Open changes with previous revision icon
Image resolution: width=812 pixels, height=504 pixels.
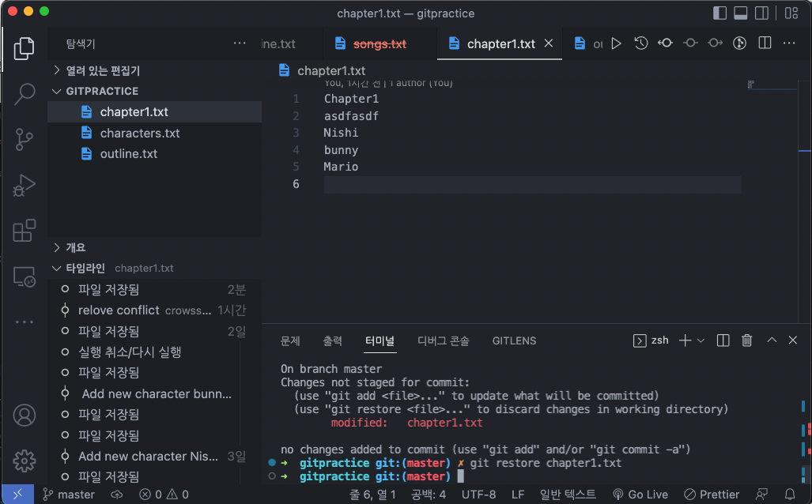click(x=665, y=43)
